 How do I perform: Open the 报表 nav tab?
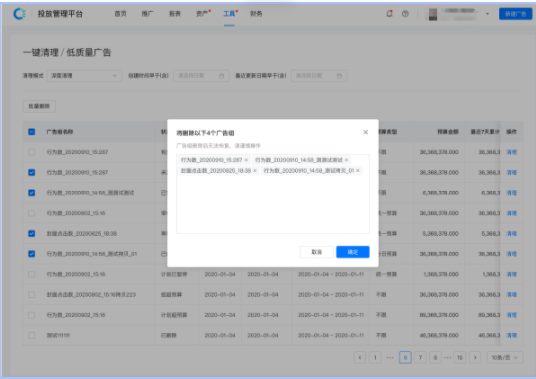click(175, 14)
